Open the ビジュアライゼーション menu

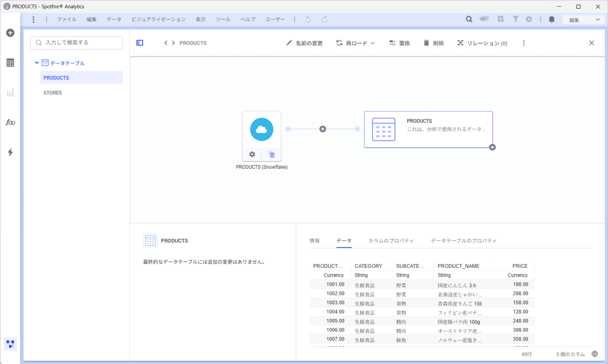click(159, 20)
